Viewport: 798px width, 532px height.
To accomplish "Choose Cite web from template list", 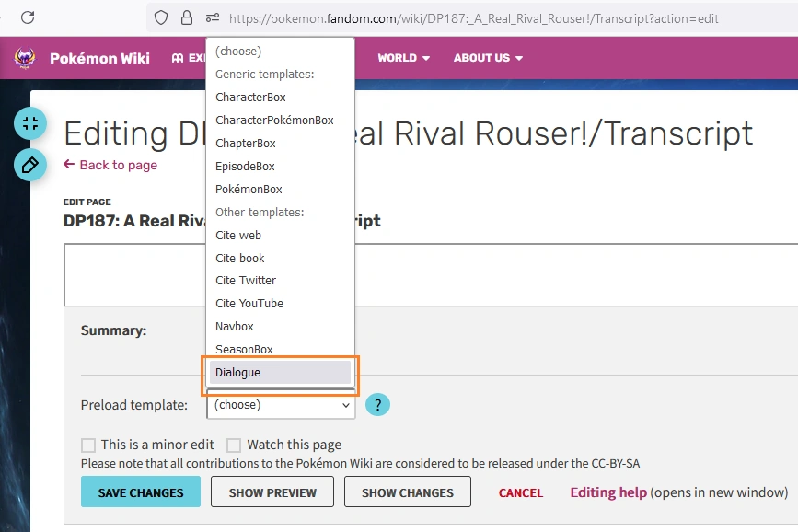I will click(280, 236).
